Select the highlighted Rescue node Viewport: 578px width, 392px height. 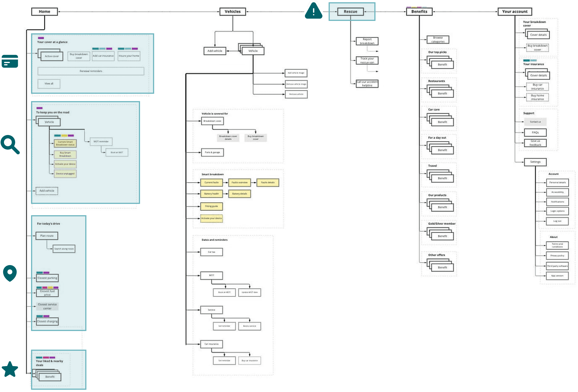(x=351, y=11)
